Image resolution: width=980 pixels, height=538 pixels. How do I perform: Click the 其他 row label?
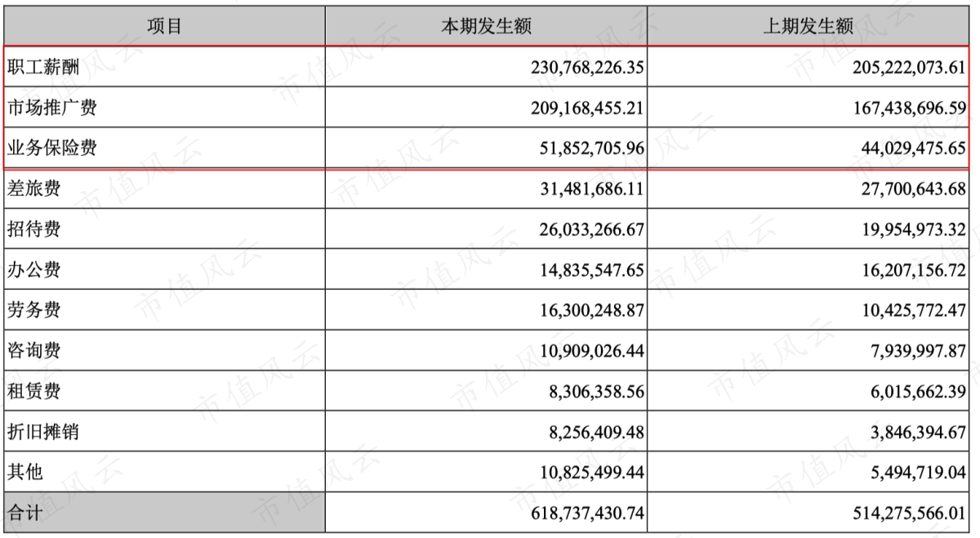25,472
